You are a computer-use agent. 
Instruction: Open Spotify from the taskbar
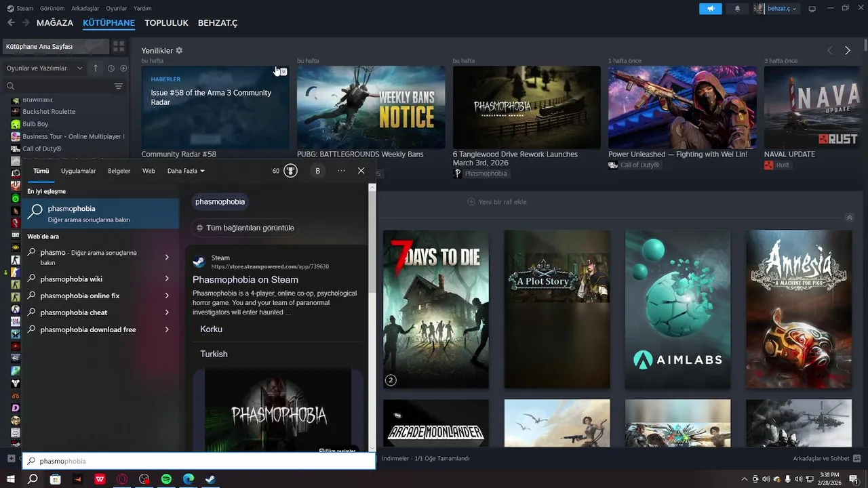point(166,479)
